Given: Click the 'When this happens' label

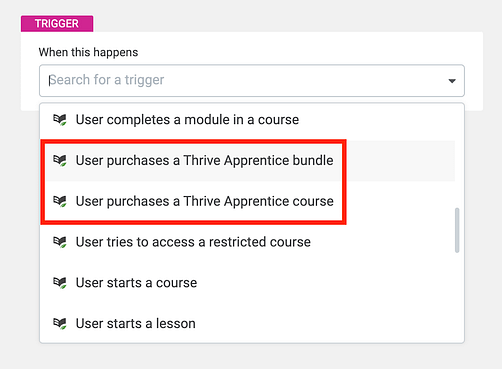Looking at the screenshot, I should pyautogui.click(x=88, y=52).
